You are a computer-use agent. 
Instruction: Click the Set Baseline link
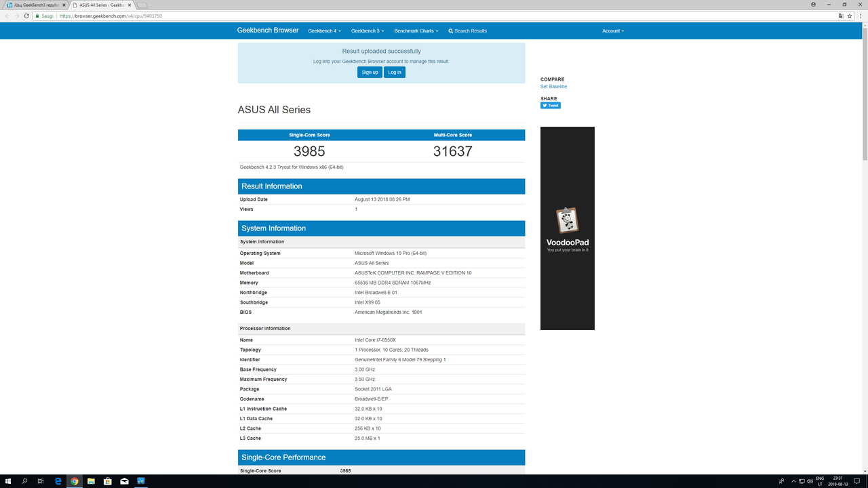click(x=553, y=87)
